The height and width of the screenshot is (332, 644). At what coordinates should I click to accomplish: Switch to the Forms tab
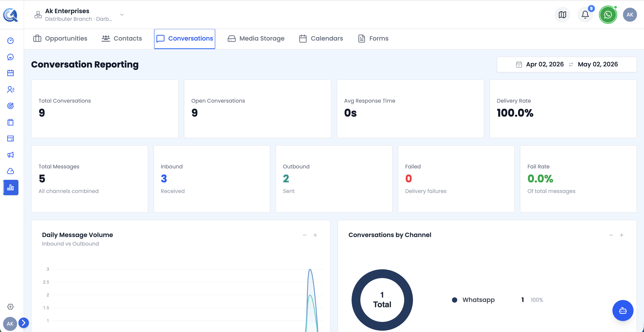coord(373,39)
